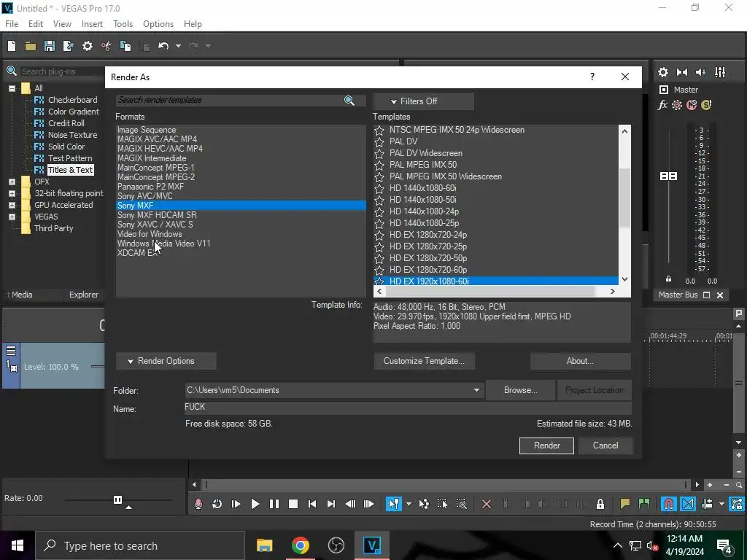Switch to the Explorer tab
The image size is (747, 560).
click(x=84, y=295)
